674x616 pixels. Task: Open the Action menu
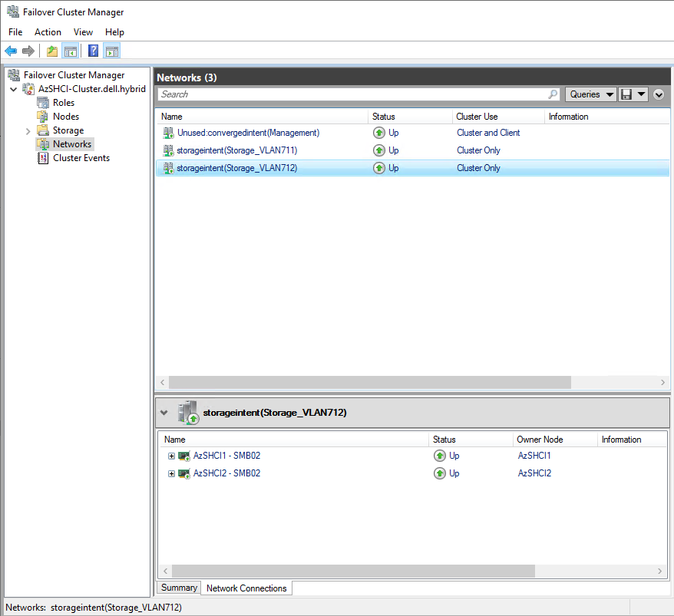48,32
